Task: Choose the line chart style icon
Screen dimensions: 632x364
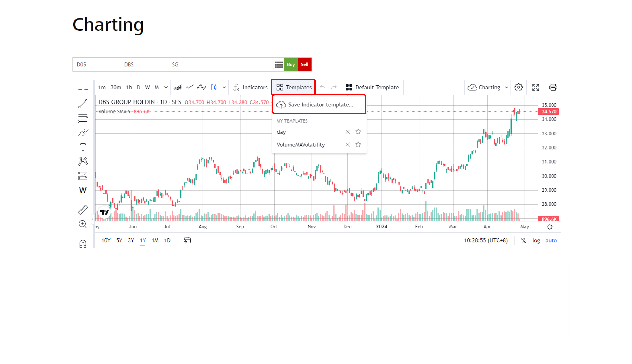Action: click(189, 87)
